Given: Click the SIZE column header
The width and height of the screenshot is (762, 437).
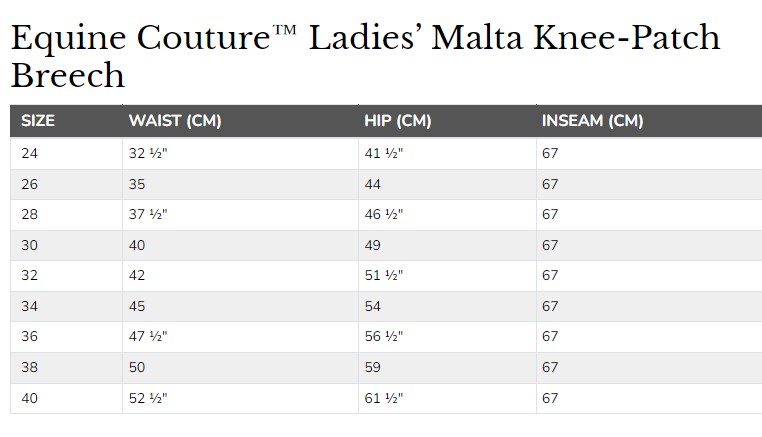Looking at the screenshot, I should (x=38, y=121).
